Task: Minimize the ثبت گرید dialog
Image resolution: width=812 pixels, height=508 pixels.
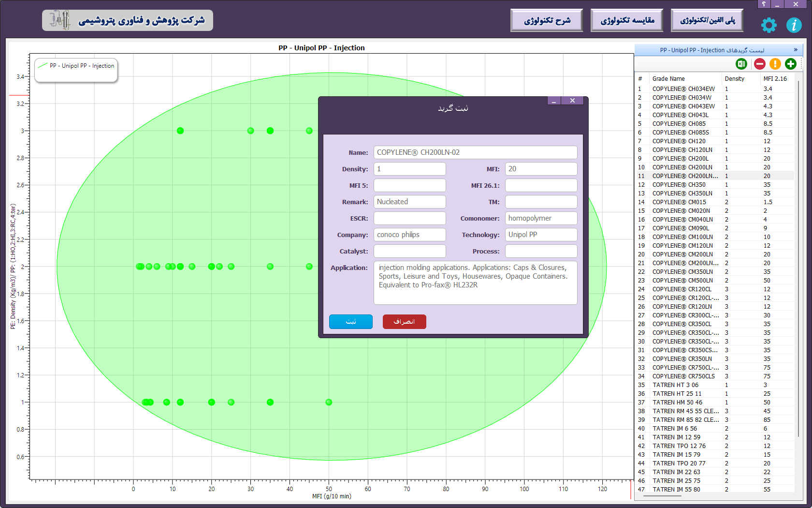Action: click(x=554, y=101)
